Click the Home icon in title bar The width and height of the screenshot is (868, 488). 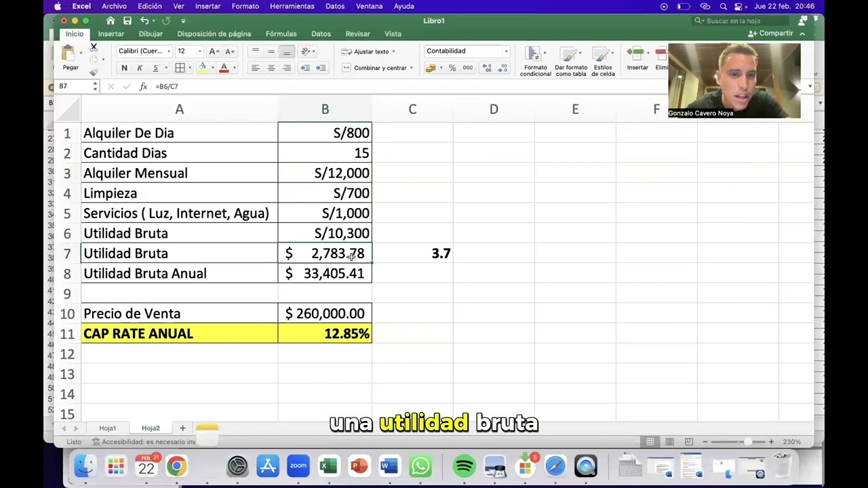[111, 21]
